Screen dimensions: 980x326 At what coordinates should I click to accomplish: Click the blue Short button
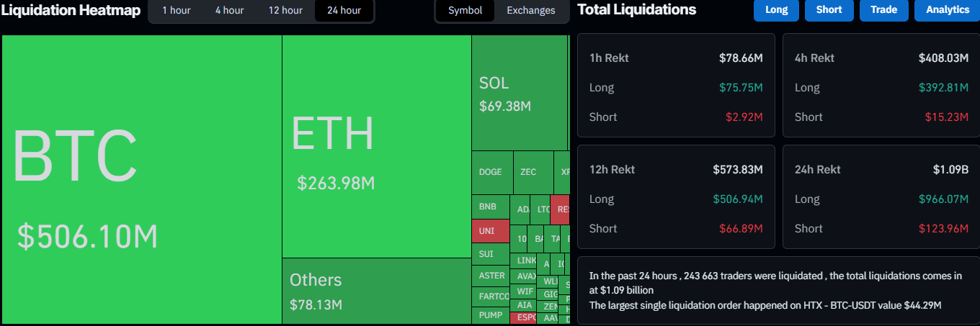(x=829, y=10)
